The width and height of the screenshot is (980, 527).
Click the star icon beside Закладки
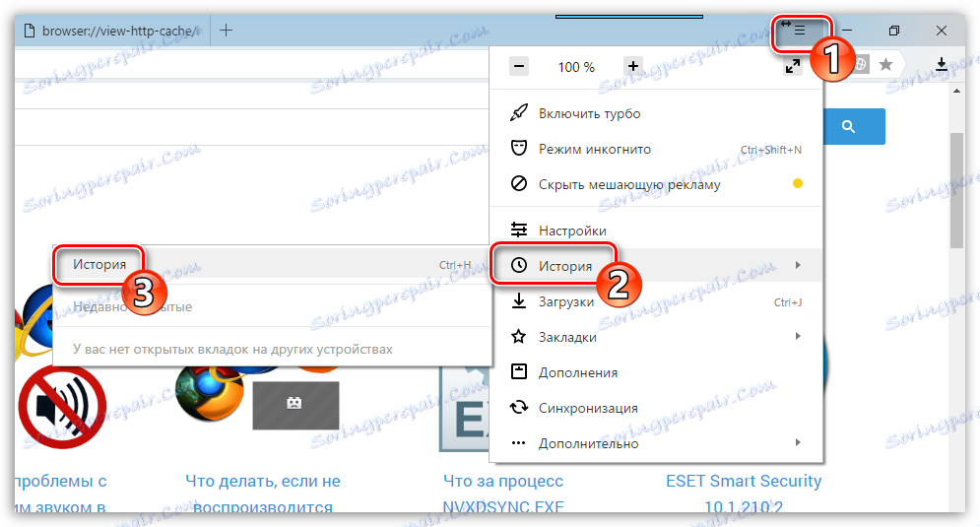pos(519,336)
